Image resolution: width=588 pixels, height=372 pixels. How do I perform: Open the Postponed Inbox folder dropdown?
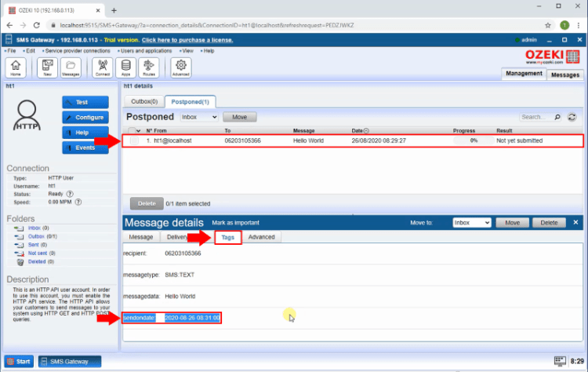tap(199, 117)
